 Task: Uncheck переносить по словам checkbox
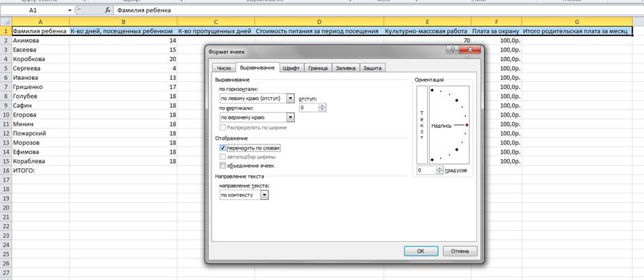(x=223, y=148)
